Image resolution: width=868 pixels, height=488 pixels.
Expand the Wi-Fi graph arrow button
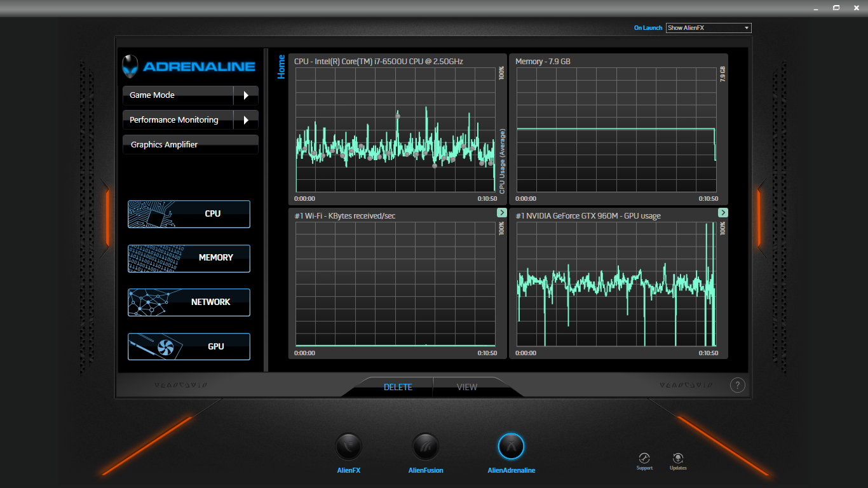tap(501, 213)
